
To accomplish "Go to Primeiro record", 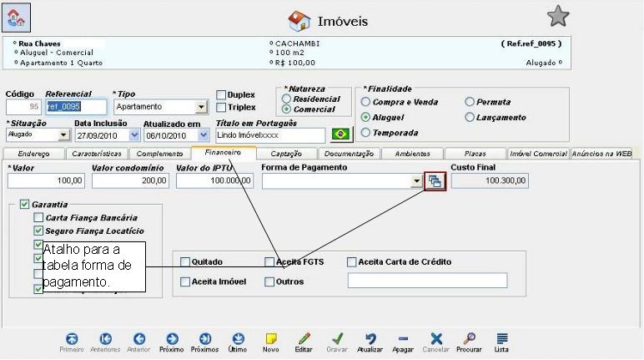I will [72, 339].
